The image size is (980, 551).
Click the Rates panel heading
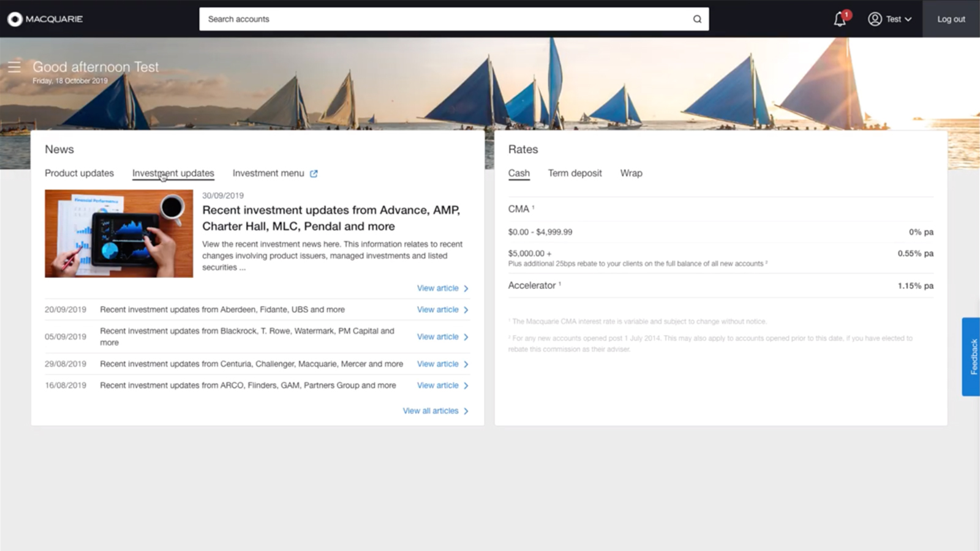[x=523, y=149]
